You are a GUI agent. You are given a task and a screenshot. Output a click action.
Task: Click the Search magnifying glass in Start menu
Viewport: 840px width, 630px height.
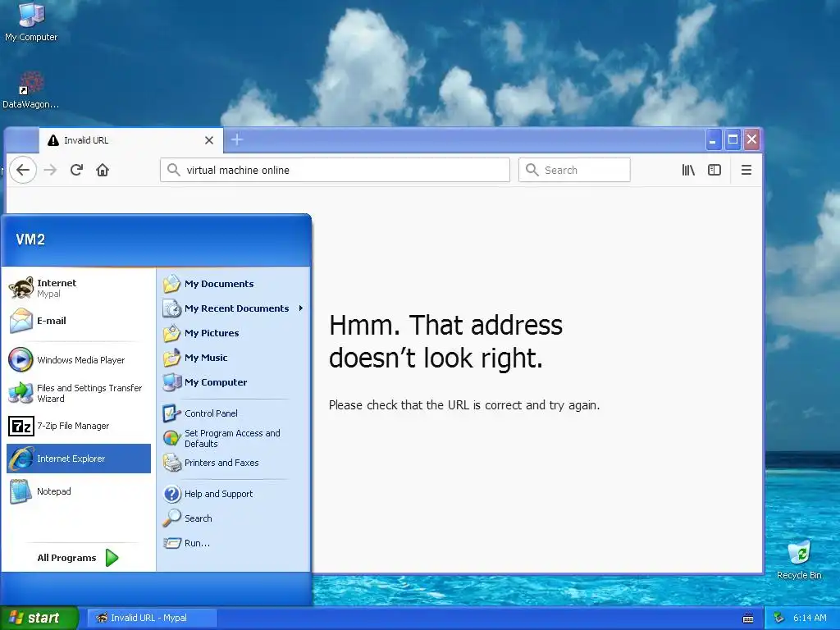click(x=172, y=518)
